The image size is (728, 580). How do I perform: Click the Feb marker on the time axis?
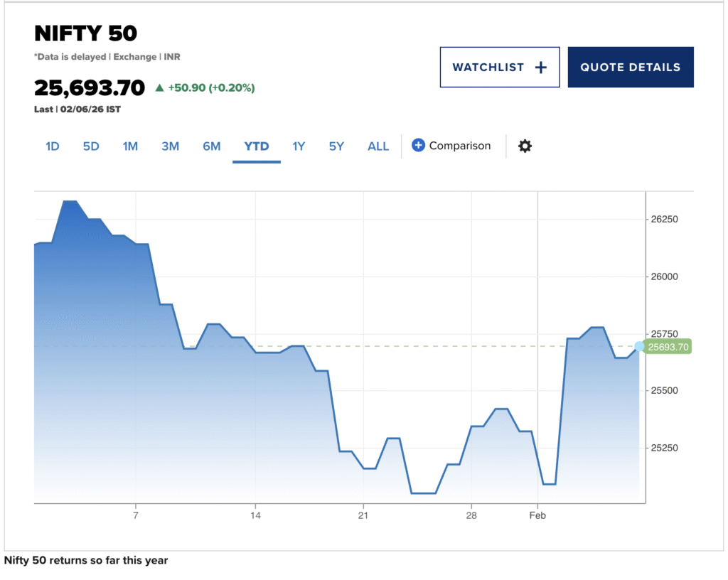[x=537, y=515]
